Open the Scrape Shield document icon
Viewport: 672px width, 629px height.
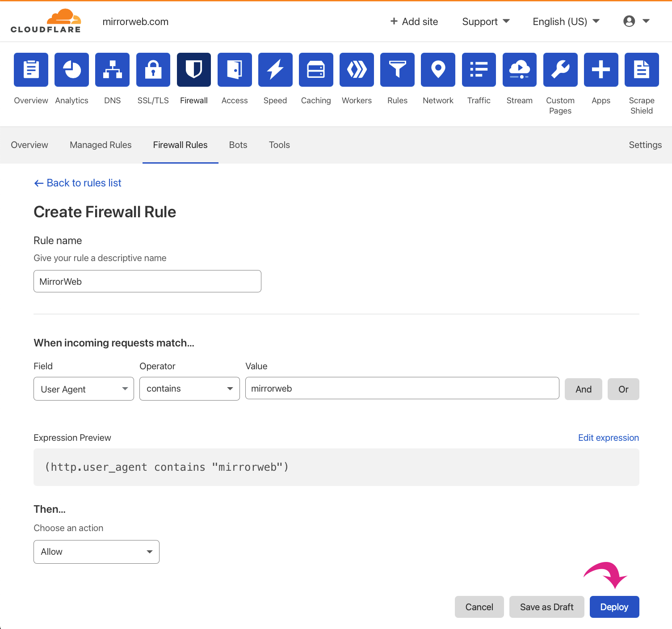pyautogui.click(x=642, y=70)
